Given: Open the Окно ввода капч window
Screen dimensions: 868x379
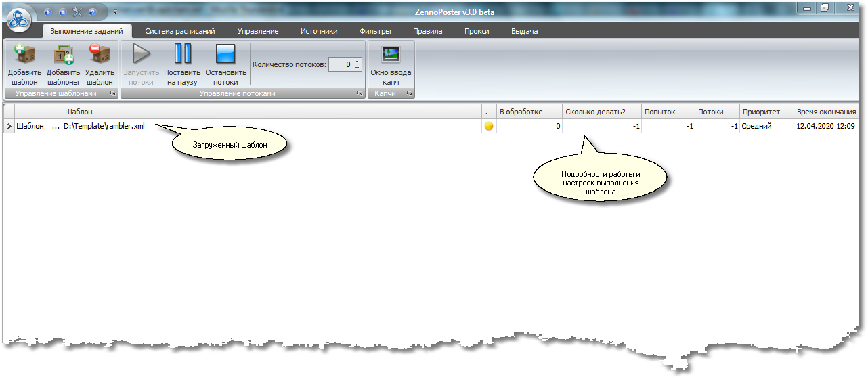Looking at the screenshot, I should click(x=391, y=55).
